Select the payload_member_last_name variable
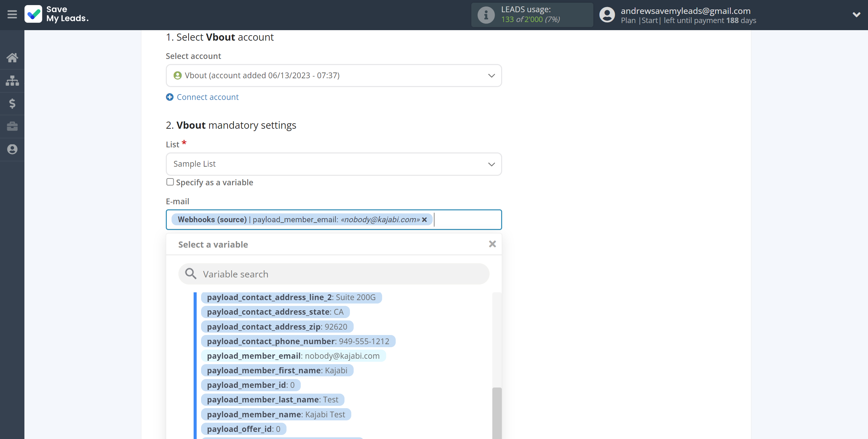 [273, 400]
